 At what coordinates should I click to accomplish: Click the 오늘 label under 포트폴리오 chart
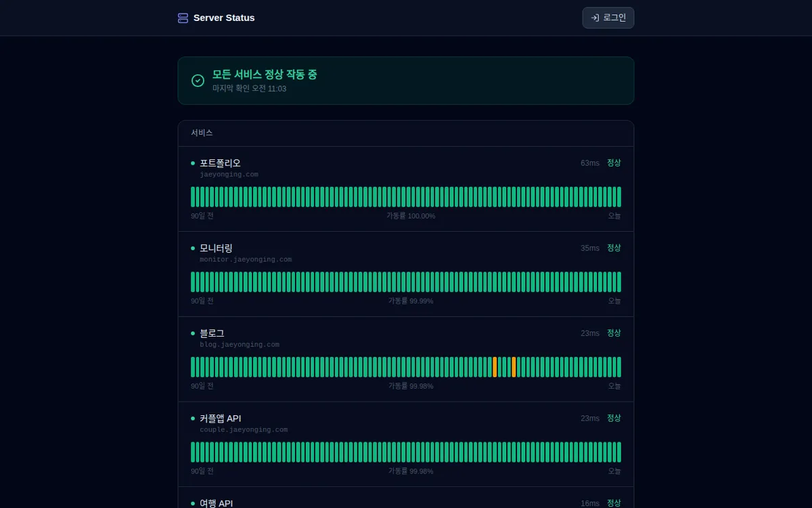614,216
